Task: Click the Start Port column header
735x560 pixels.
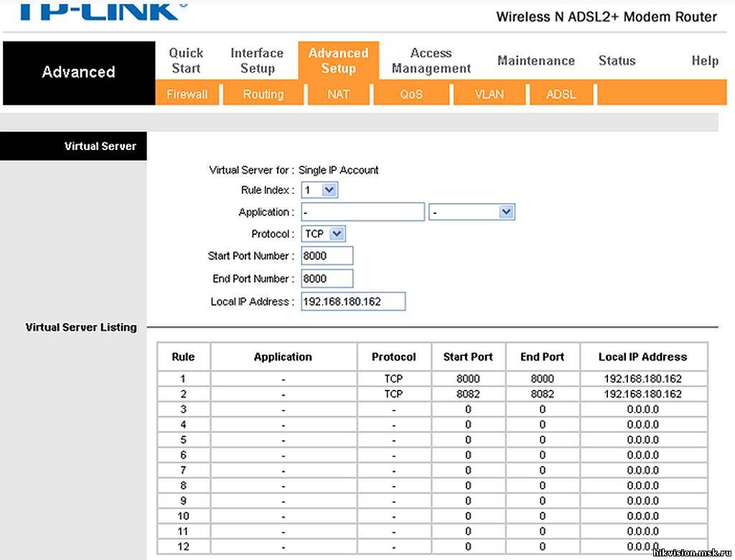Action: click(x=468, y=357)
